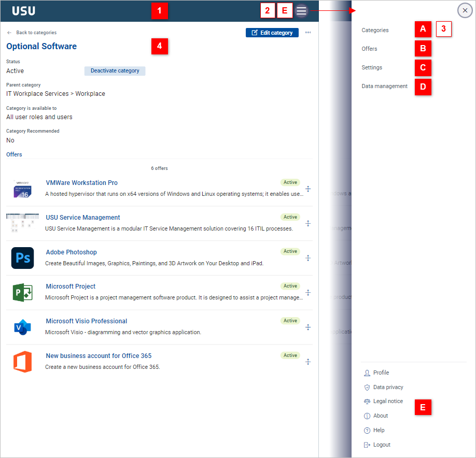Click the Profile icon in the menu panel
The height and width of the screenshot is (458, 476).
coord(368,373)
